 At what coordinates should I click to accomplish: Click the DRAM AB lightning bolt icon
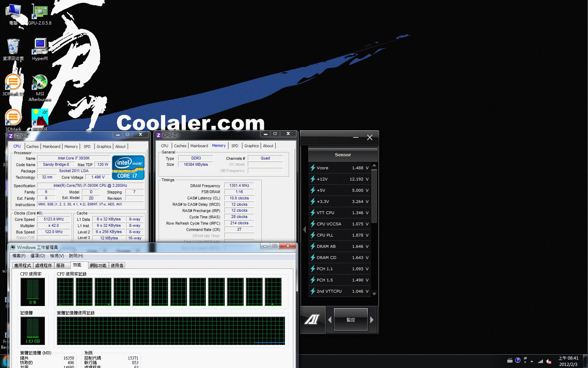coord(313,246)
